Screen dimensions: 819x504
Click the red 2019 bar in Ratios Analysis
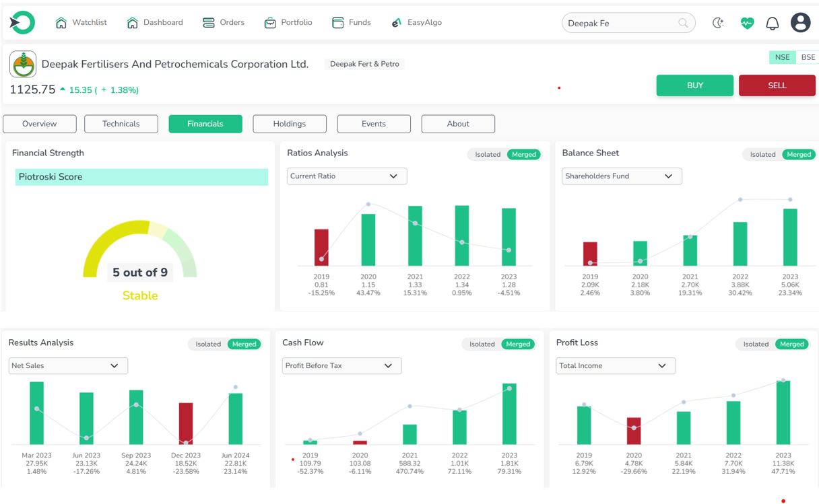click(x=321, y=248)
